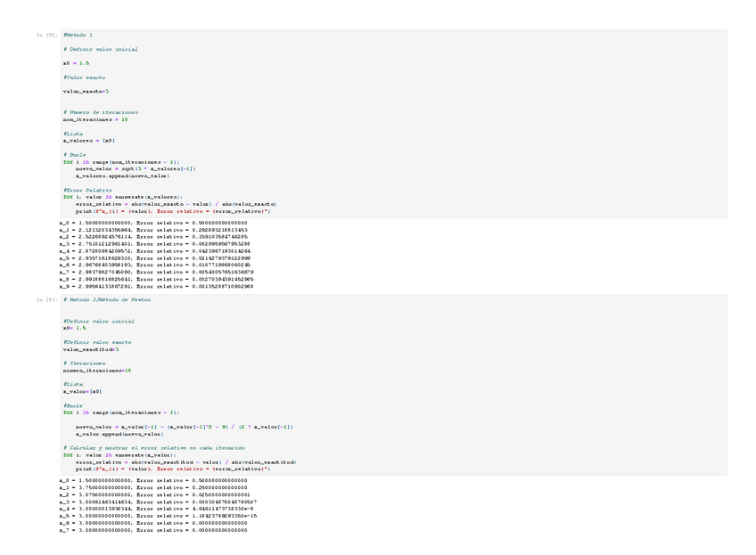Viewport: 756px width, 555px height.
Task: Click the 'x_valor.append(nuevo_valor)' line
Action: pos(119,434)
